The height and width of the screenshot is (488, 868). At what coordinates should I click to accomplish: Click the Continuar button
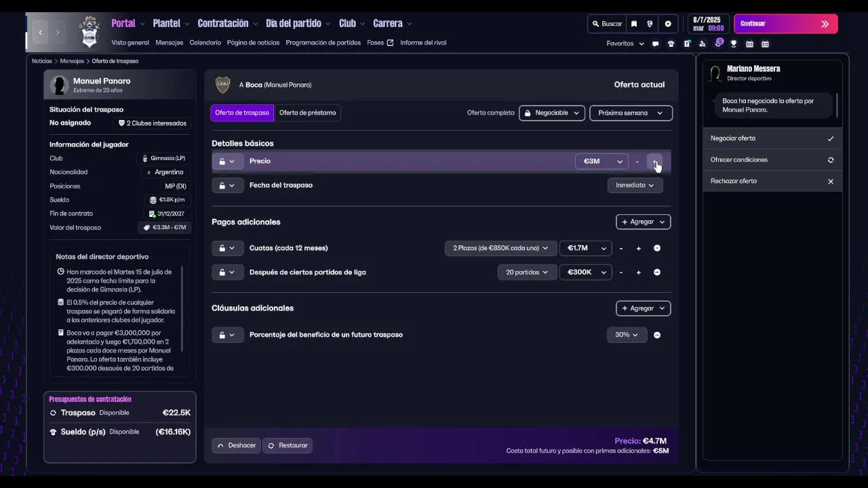coord(786,24)
